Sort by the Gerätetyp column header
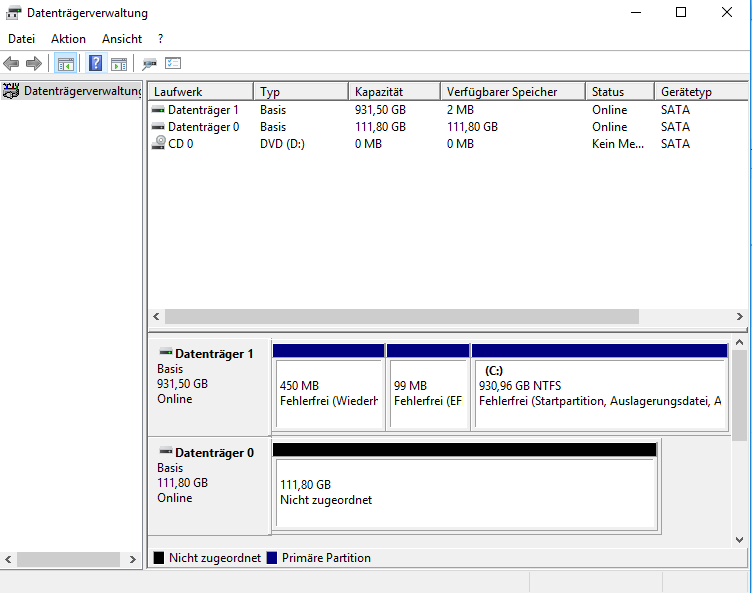The height and width of the screenshot is (593, 752). tap(701, 92)
